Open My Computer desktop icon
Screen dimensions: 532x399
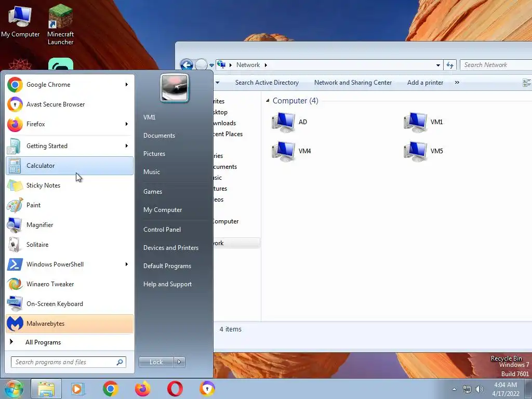point(20,21)
